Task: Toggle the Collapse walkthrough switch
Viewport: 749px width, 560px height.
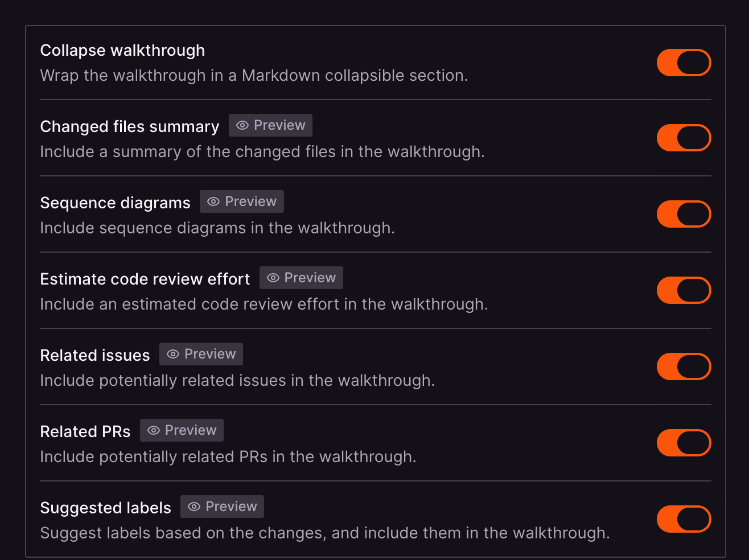Action: coord(684,63)
